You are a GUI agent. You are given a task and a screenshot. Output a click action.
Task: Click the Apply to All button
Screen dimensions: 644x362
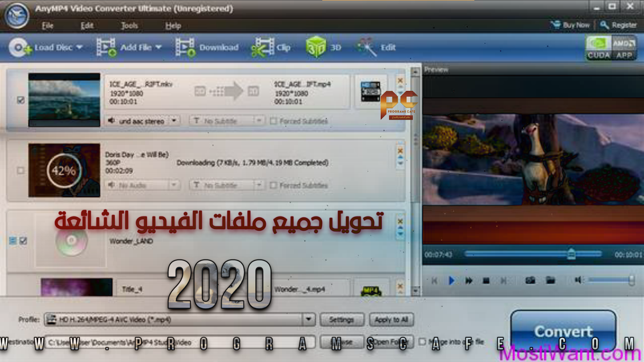[x=391, y=320]
